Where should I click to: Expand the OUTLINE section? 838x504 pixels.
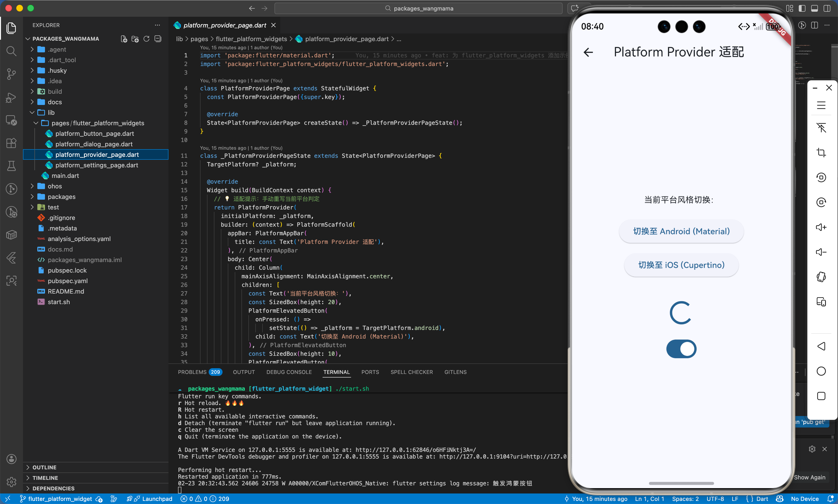point(44,467)
